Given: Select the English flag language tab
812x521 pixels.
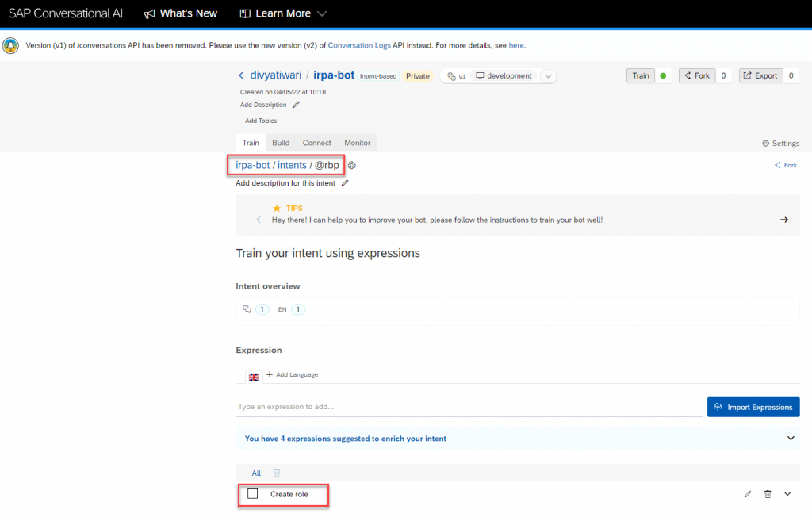Looking at the screenshot, I should [254, 377].
